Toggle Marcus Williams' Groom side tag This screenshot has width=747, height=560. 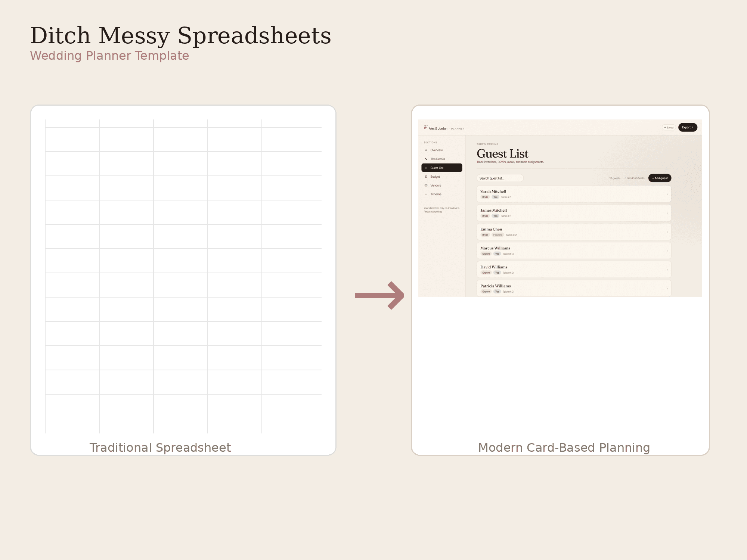click(486, 254)
